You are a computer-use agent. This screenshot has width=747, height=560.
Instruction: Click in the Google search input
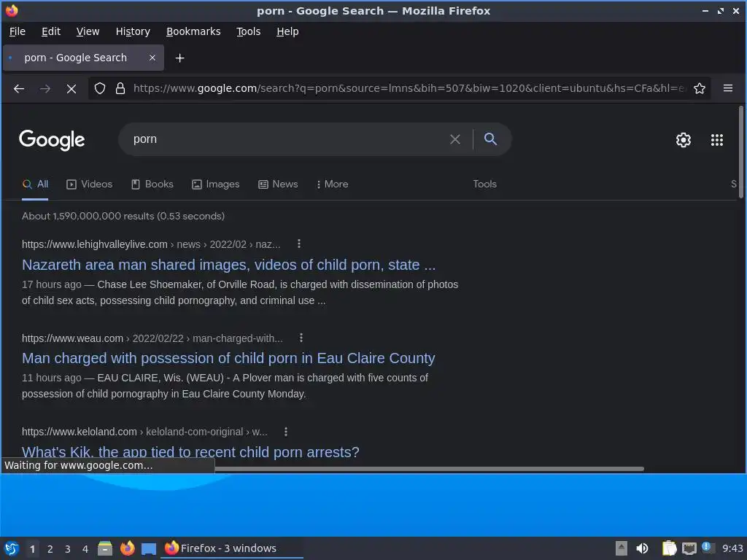tap(286, 139)
